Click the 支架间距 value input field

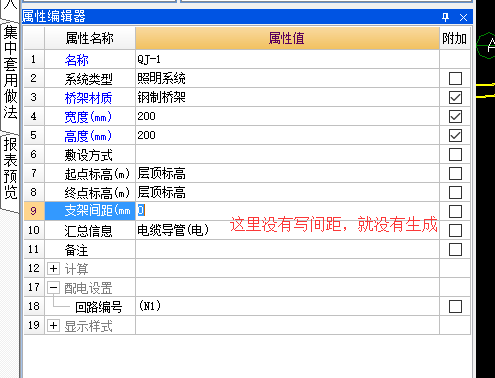[x=287, y=211]
